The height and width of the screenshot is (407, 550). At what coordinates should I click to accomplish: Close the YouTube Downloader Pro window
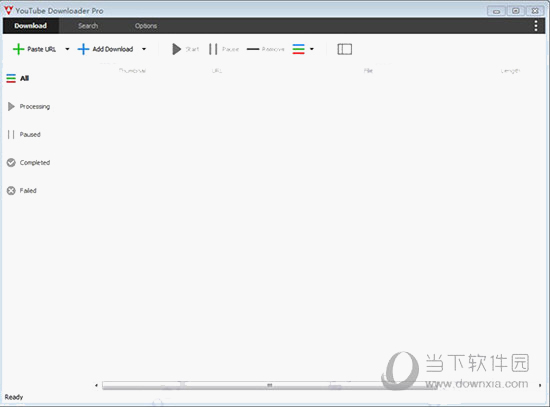[x=535, y=11]
